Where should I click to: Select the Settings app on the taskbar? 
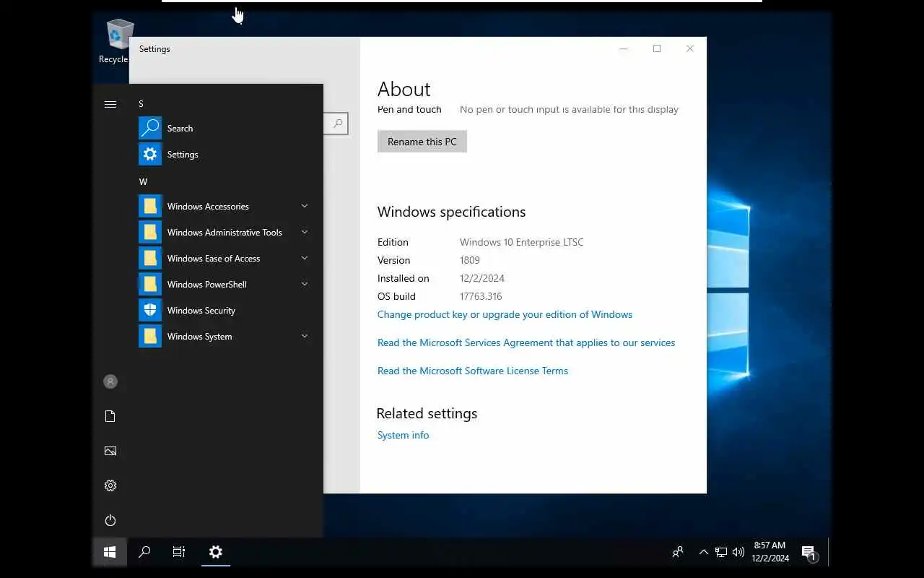(x=215, y=552)
